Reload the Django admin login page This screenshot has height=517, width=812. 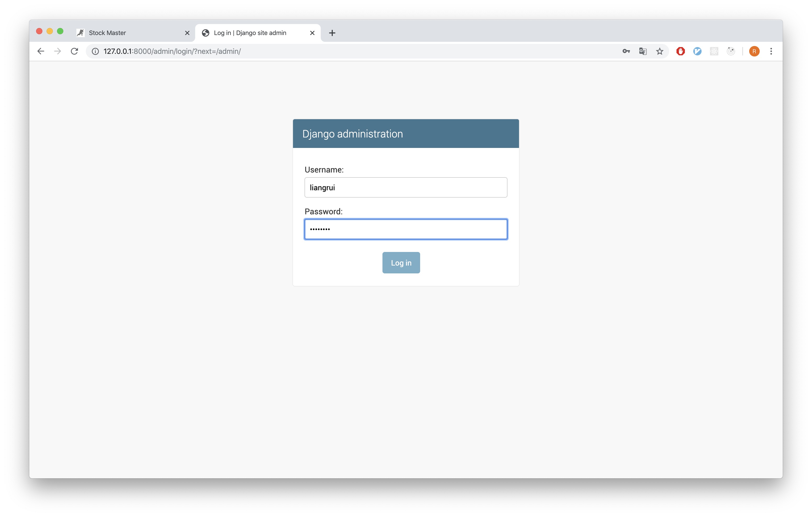pos(75,51)
